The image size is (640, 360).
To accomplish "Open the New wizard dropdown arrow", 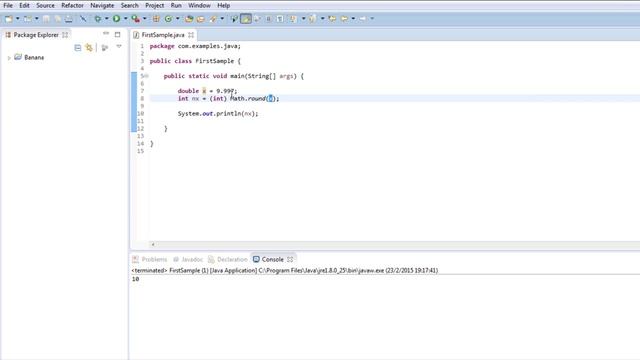I will [x=18, y=19].
